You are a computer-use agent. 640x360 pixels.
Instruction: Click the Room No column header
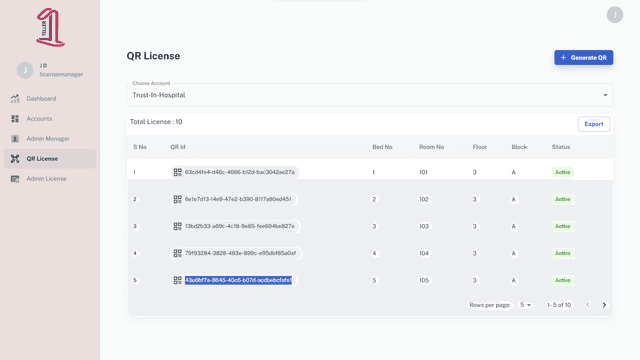tap(431, 147)
